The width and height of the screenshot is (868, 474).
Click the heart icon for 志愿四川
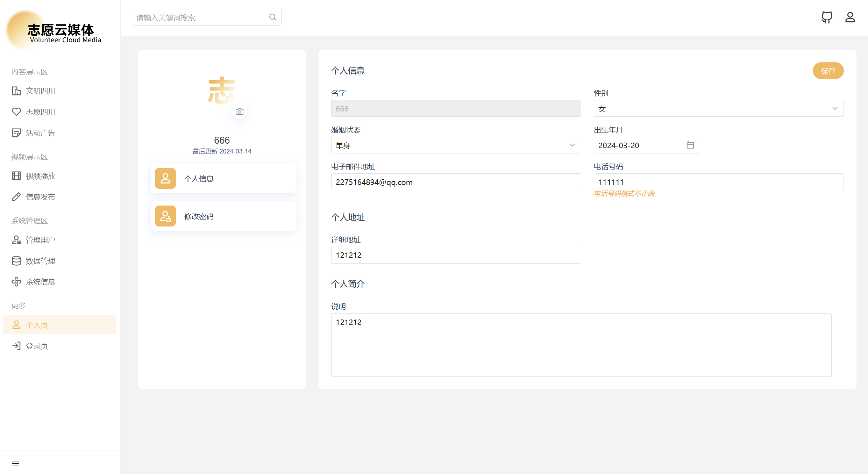click(x=16, y=112)
